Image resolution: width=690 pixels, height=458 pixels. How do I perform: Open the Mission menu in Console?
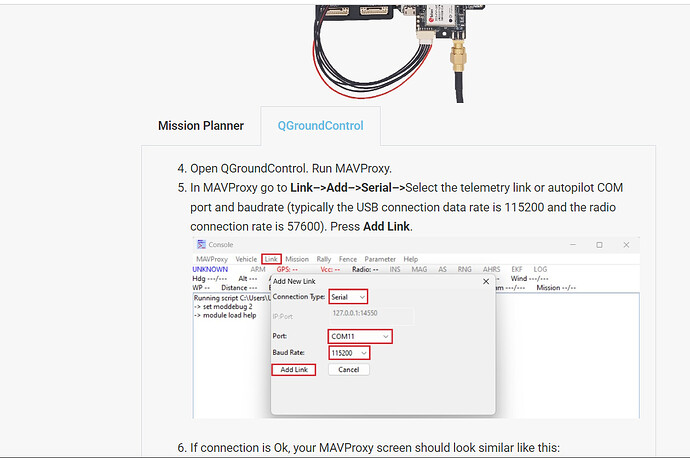tap(297, 259)
